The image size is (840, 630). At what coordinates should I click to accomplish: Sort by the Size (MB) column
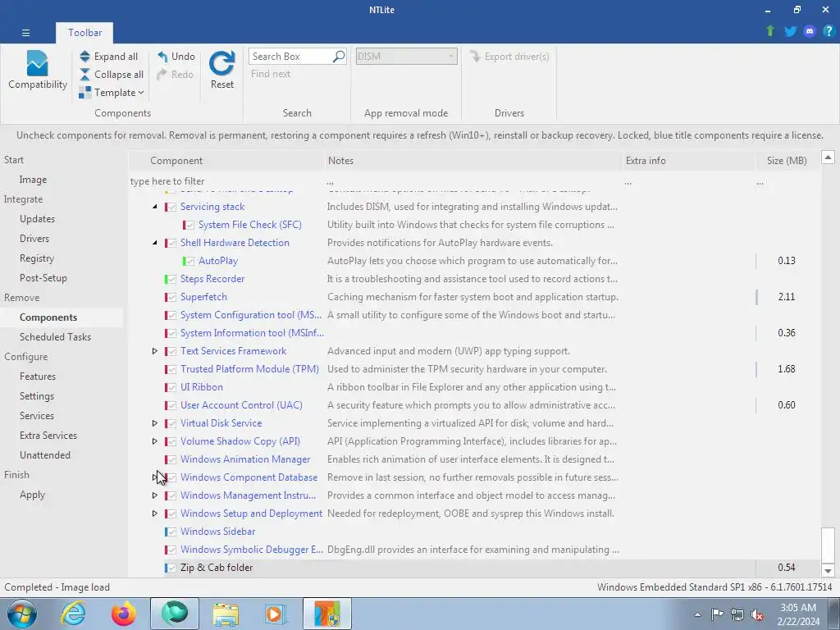tap(787, 161)
